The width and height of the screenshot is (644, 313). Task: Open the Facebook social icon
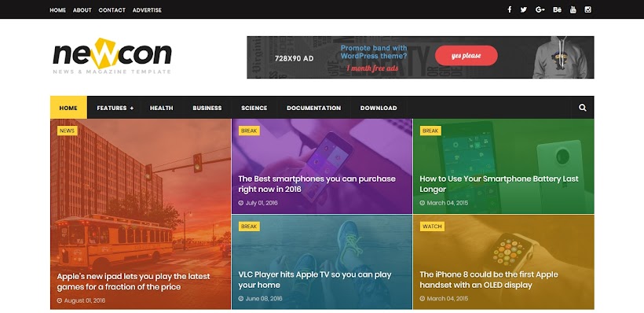click(509, 9)
